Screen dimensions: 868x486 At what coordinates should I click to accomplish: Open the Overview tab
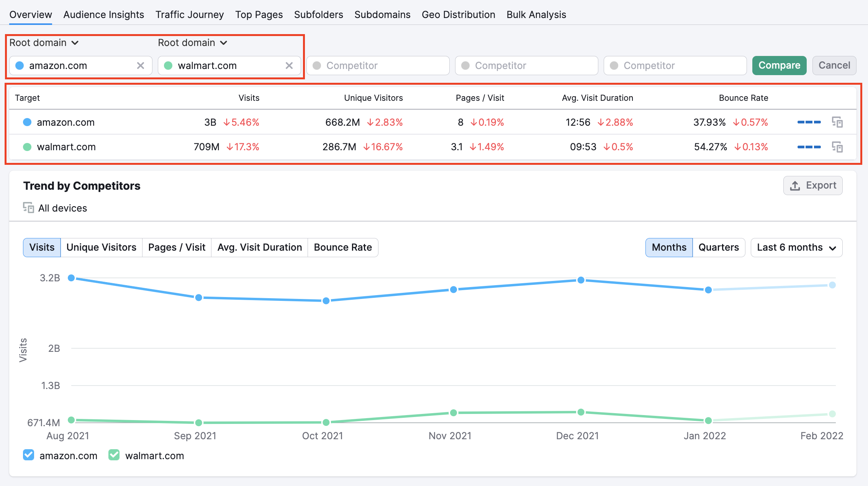coord(31,15)
